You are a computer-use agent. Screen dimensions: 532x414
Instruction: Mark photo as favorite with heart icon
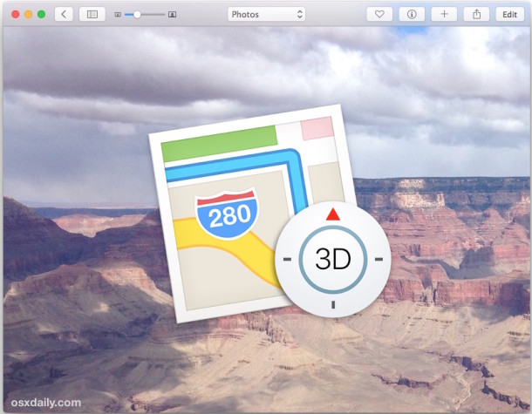(379, 14)
